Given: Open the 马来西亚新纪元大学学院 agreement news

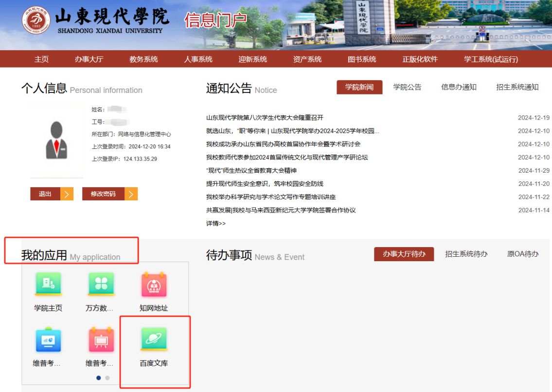Looking at the screenshot, I should click(x=281, y=210).
